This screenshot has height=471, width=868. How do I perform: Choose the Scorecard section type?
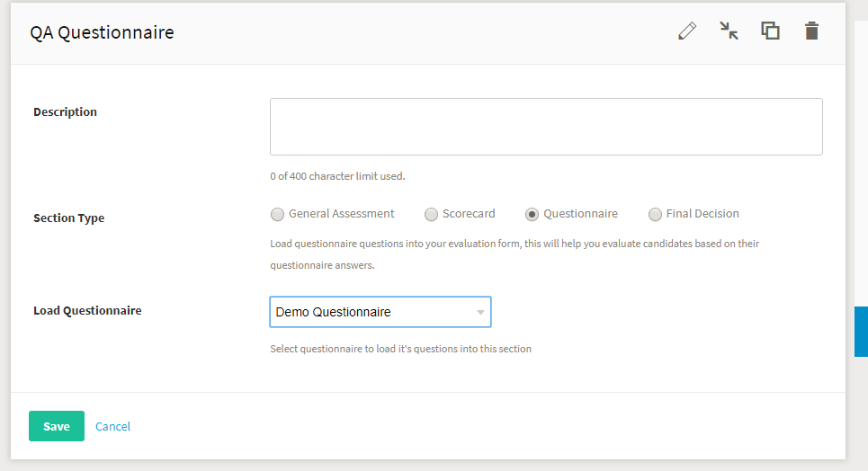click(431, 214)
